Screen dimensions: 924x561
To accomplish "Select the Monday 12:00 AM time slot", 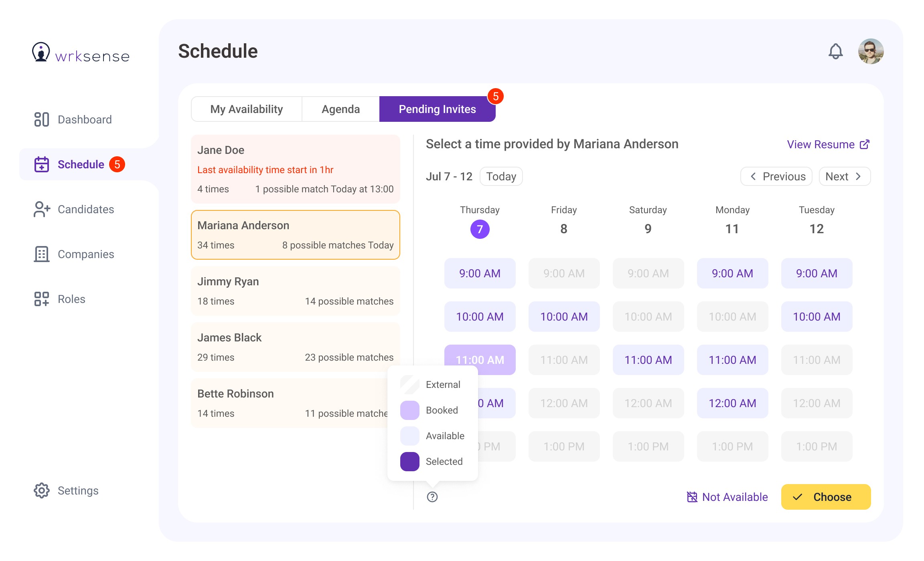I will (x=732, y=403).
